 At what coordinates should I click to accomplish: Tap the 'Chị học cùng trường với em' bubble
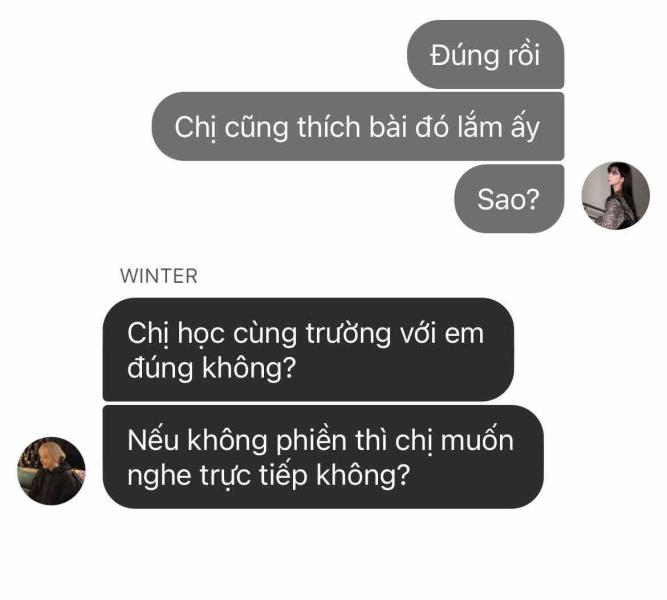pyautogui.click(x=308, y=349)
